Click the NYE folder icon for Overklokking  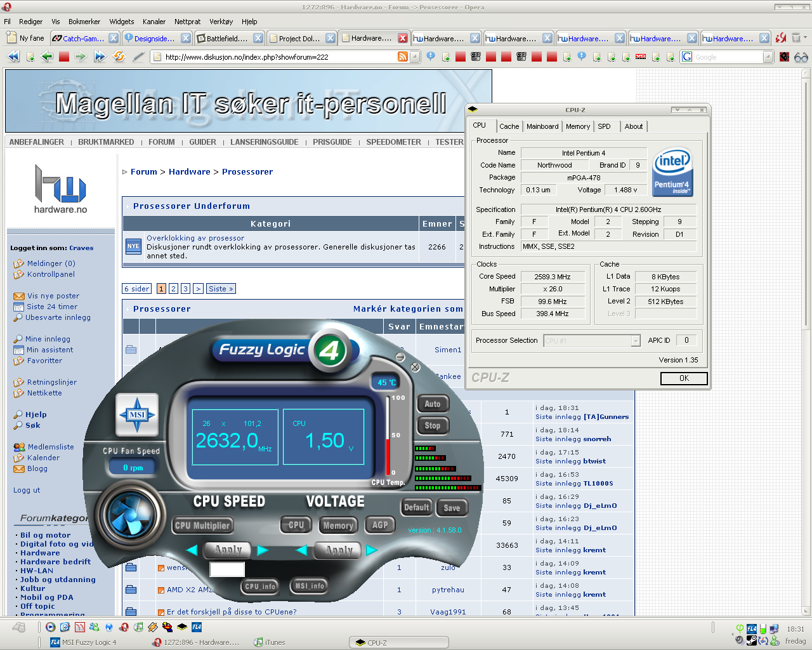(x=133, y=247)
